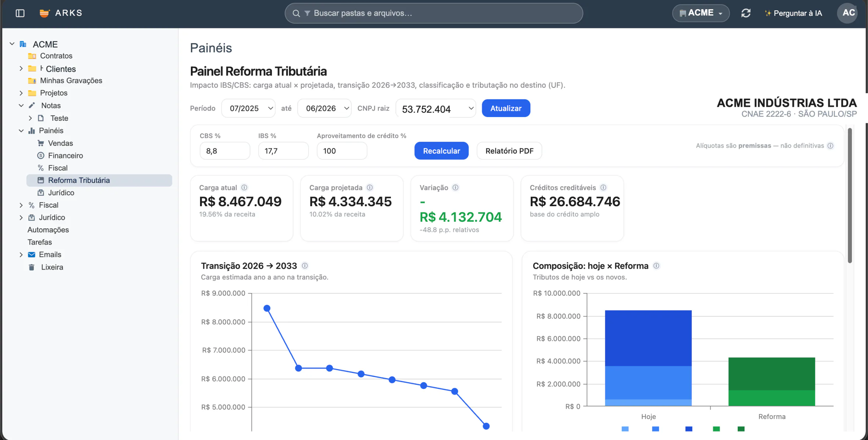Viewport: 868px width, 440px height.
Task: Click info icon next to Créditos creditáveis
Action: point(604,187)
